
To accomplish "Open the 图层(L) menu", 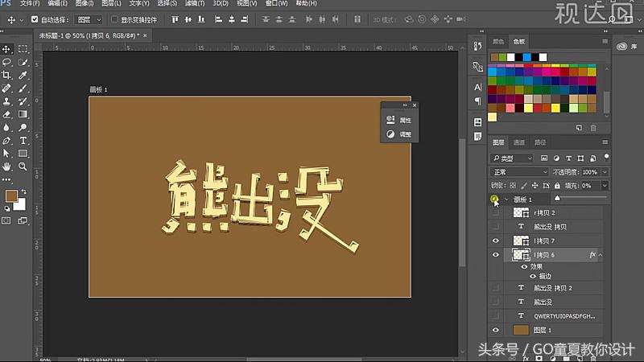I will tap(111, 3).
